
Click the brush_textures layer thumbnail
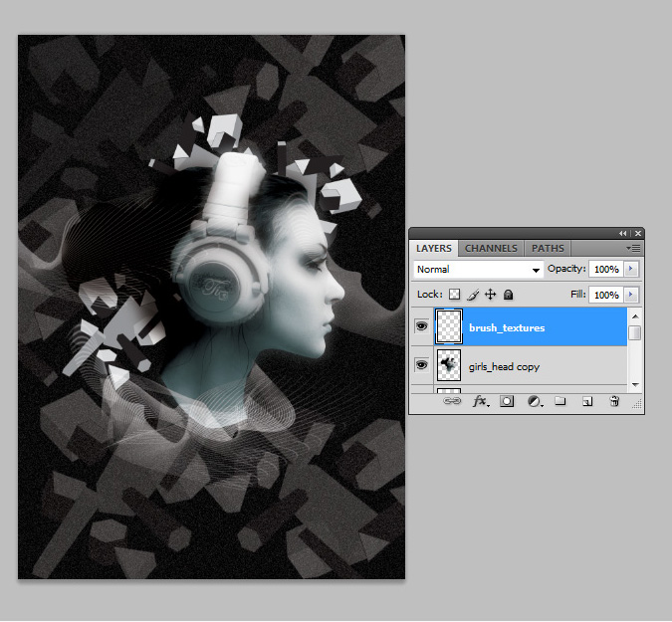[x=449, y=327]
